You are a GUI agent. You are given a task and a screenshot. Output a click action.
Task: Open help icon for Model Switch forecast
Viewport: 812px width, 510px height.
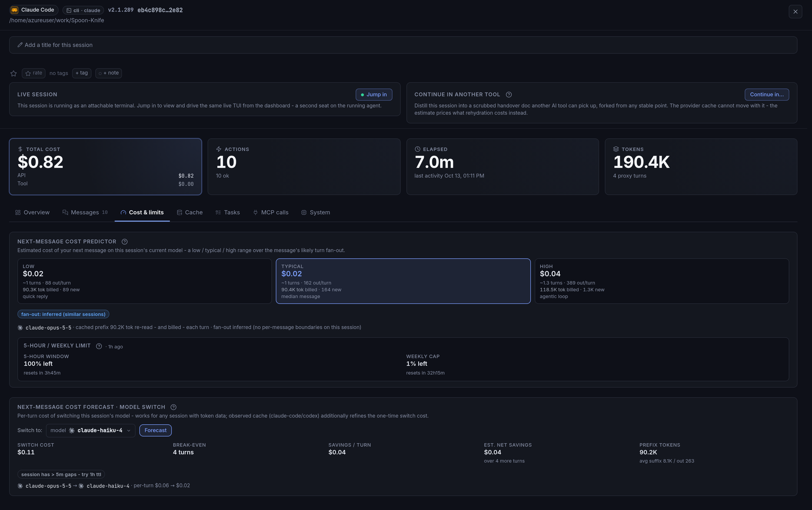point(173,407)
